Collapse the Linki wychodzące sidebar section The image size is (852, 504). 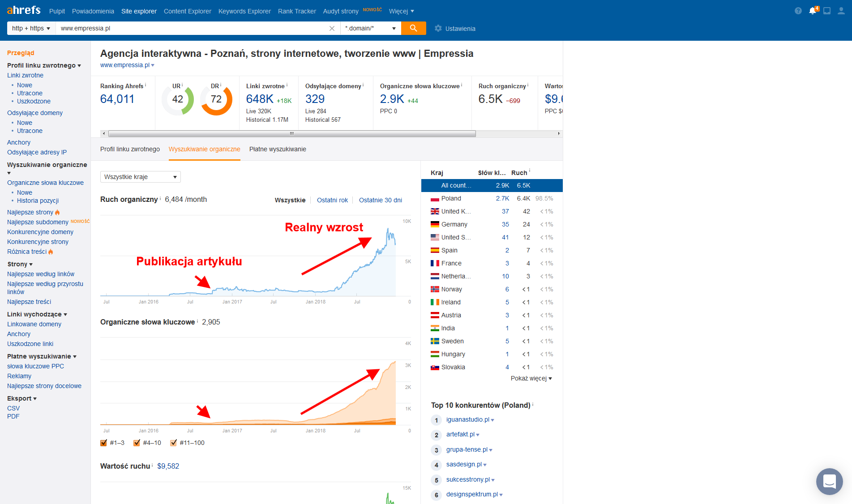37,314
